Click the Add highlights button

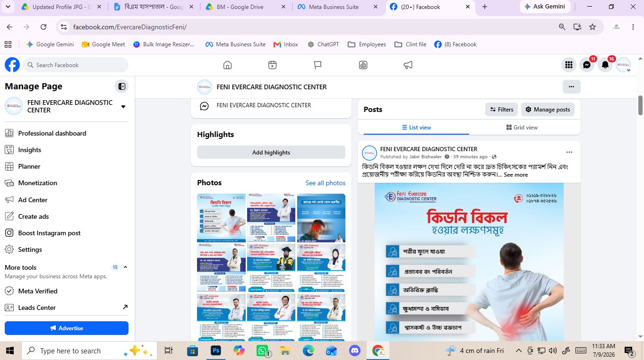[x=271, y=152]
